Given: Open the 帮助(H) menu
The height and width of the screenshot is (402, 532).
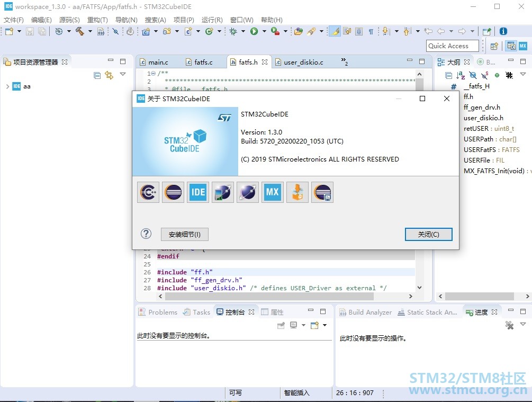Looking at the screenshot, I should pos(272,20).
